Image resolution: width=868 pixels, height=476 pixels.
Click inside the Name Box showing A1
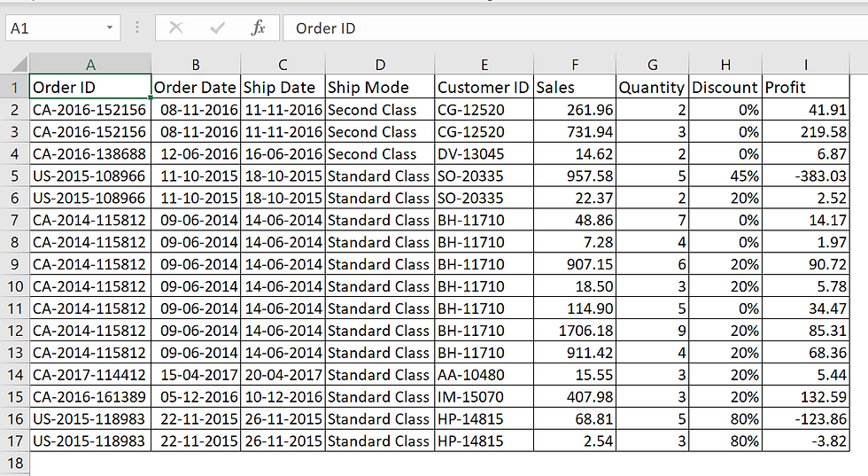[x=53, y=28]
